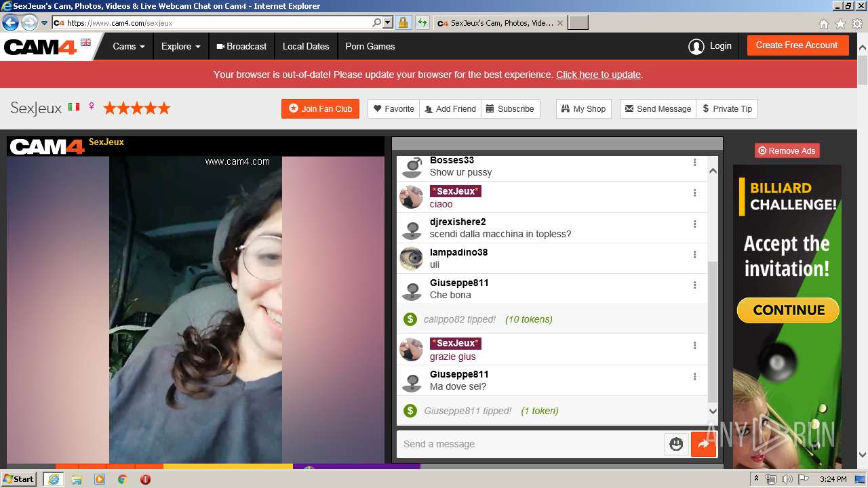Send a Private Tip

tap(727, 108)
